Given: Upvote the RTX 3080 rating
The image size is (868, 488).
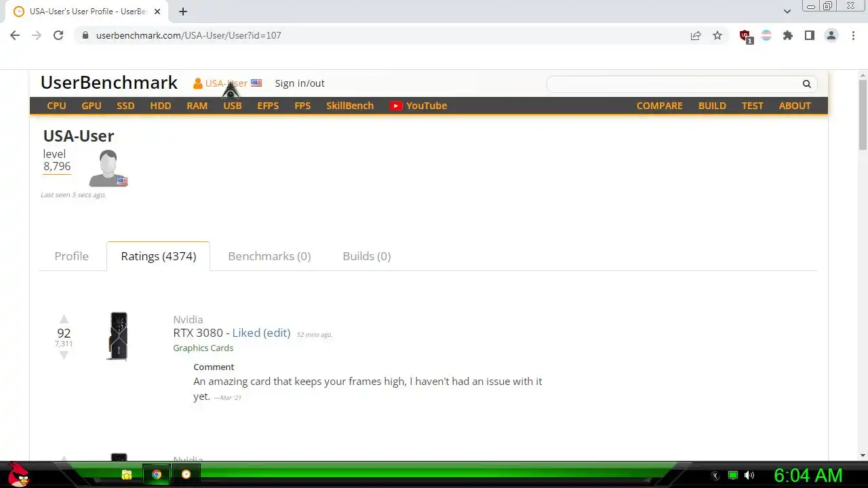Looking at the screenshot, I should [64, 319].
